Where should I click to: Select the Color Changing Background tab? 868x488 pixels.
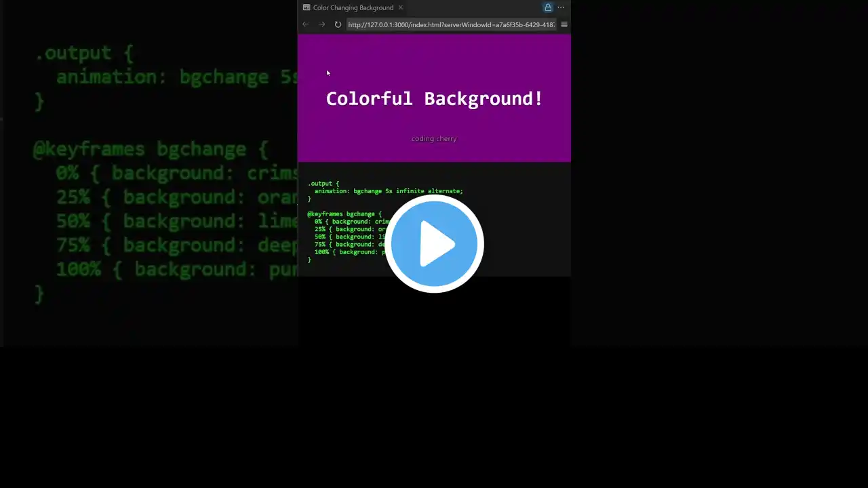[353, 7]
